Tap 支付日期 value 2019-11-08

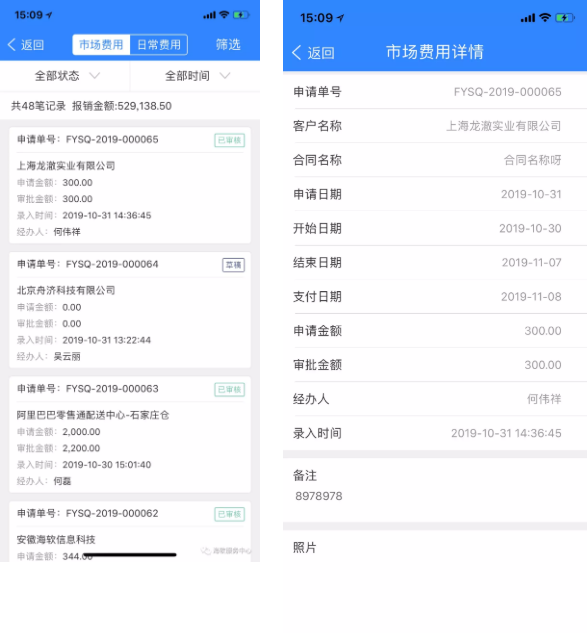[531, 297]
